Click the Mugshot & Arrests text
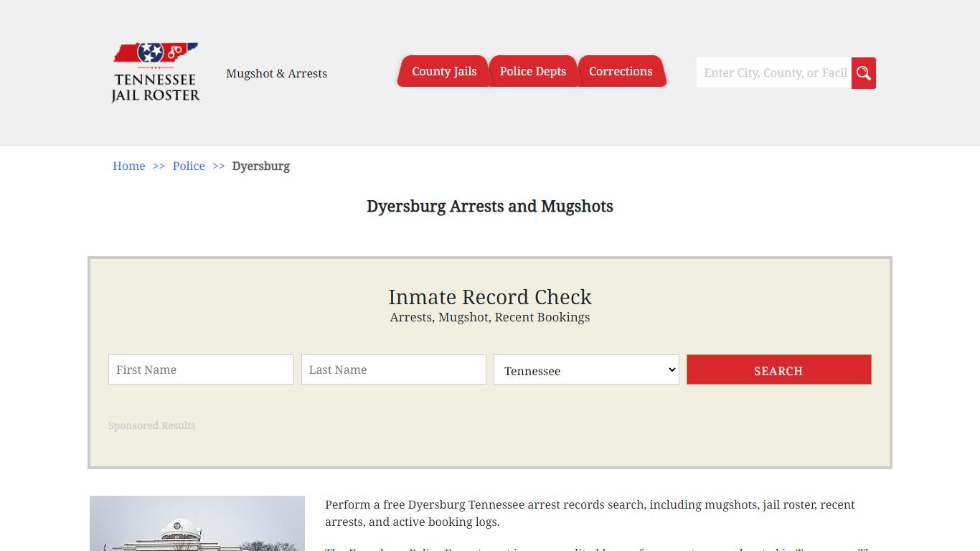980x551 pixels. 276,73
